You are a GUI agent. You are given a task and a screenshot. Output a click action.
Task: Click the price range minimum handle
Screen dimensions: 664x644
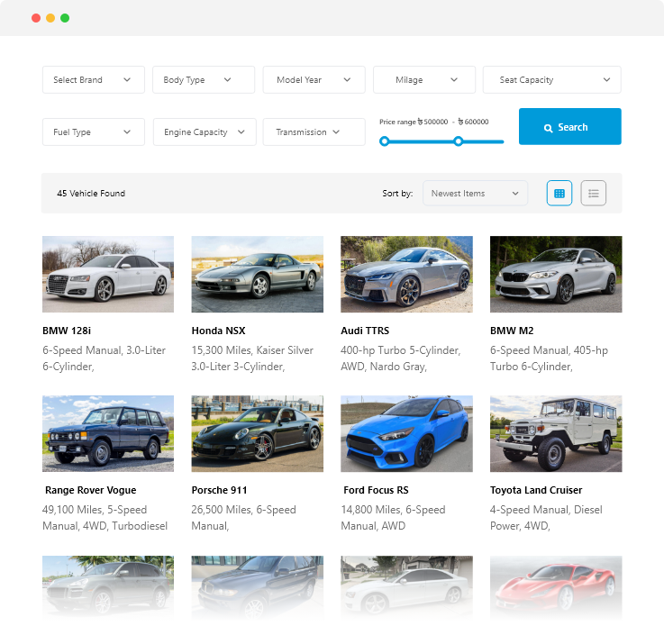[x=384, y=141]
